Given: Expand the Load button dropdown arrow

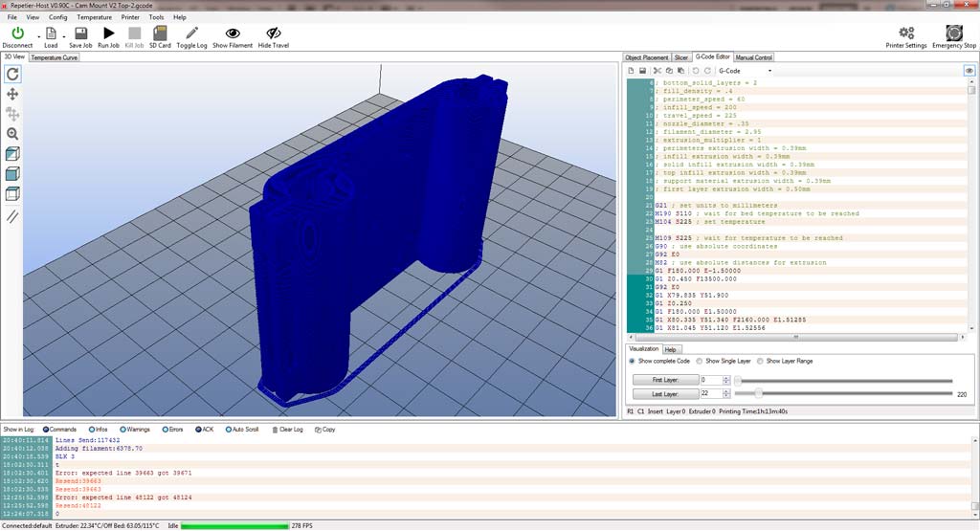Looking at the screenshot, I should 64,36.
